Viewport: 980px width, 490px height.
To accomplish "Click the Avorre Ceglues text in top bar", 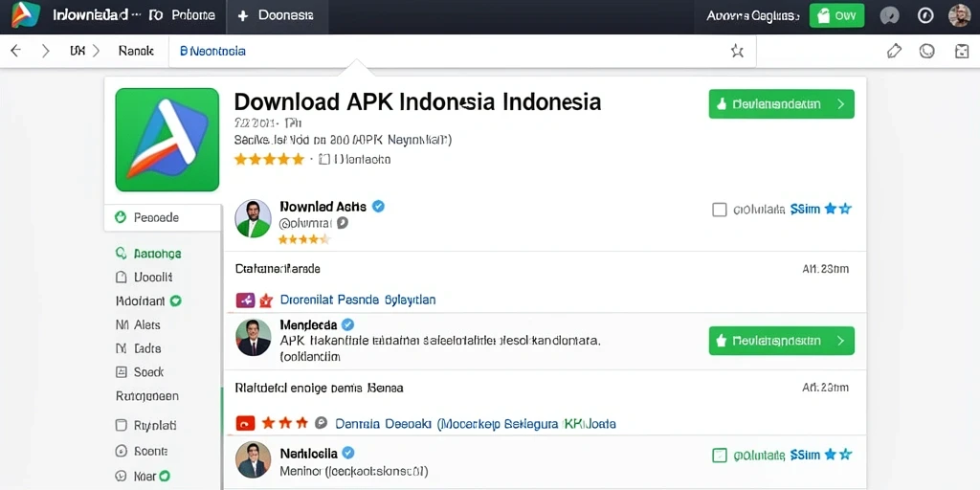I will pyautogui.click(x=753, y=16).
